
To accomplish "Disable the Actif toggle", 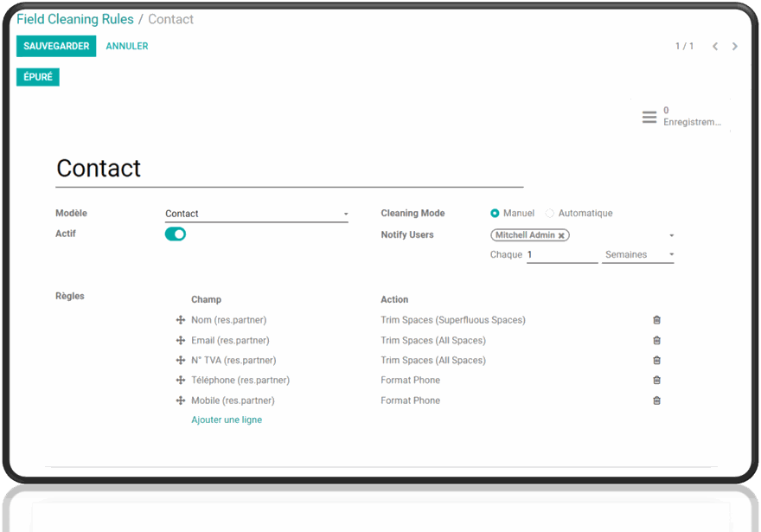I will point(175,234).
